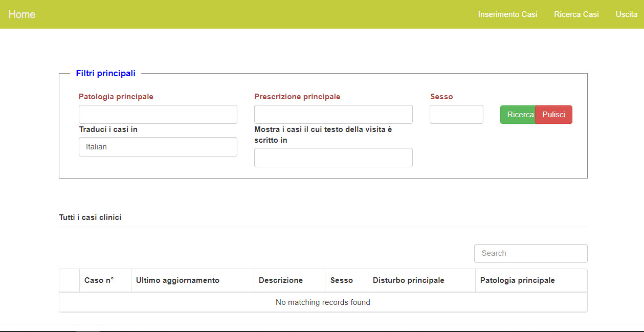Viewport: 644px width, 332px height.
Task: Open the visit text language dropdown
Action: click(x=333, y=158)
